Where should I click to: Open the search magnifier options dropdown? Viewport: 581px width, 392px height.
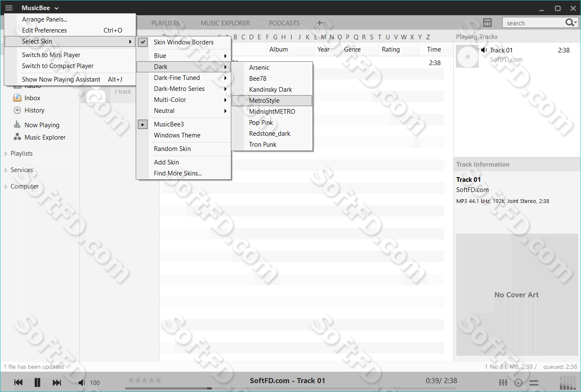click(571, 22)
